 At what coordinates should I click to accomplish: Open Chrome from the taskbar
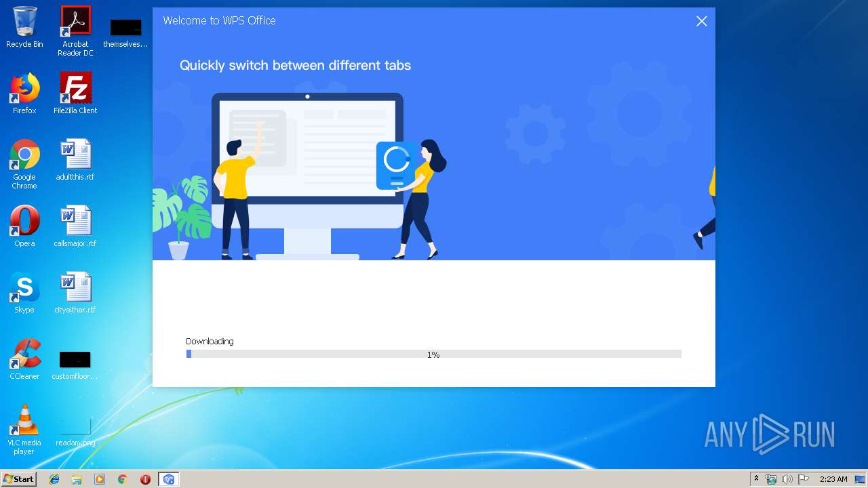click(123, 479)
